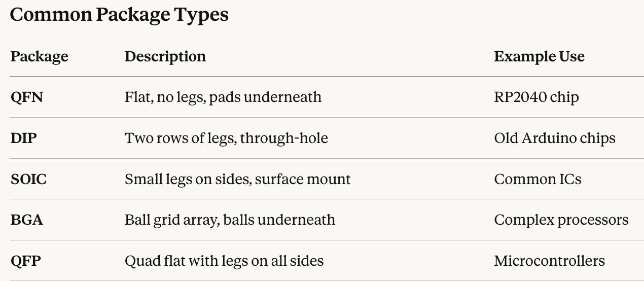This screenshot has width=644, height=281.
Task: Click the 'Description' column header
Action: [x=165, y=56]
